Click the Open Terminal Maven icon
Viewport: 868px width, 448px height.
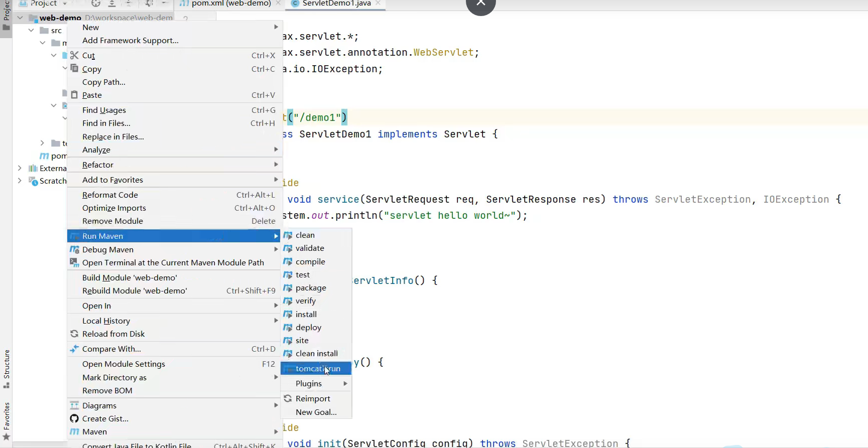(74, 262)
